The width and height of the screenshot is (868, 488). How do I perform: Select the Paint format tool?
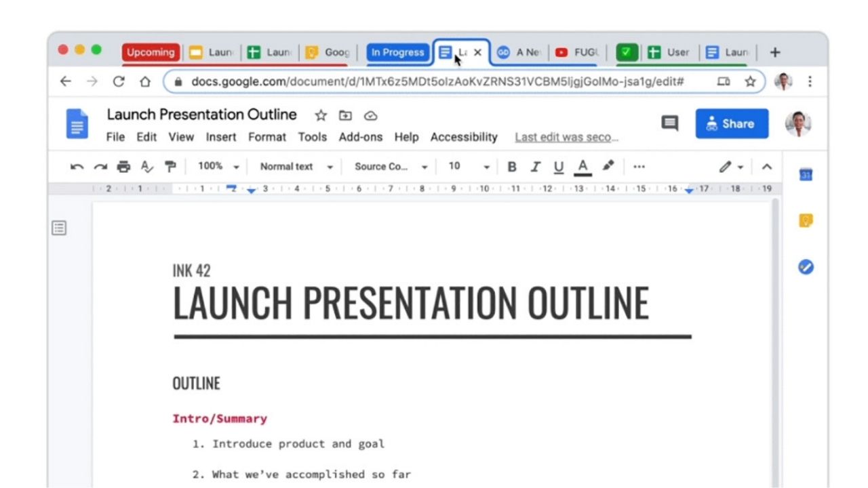click(x=170, y=166)
